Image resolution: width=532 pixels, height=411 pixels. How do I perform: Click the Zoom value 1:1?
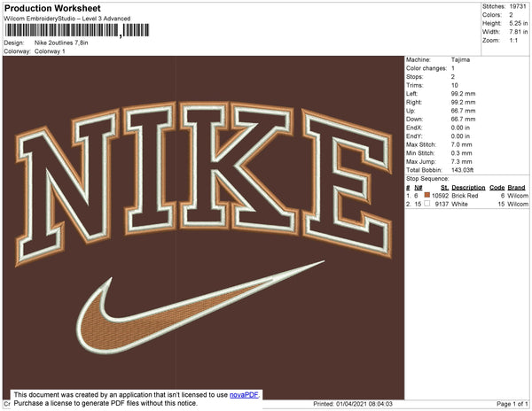point(513,41)
